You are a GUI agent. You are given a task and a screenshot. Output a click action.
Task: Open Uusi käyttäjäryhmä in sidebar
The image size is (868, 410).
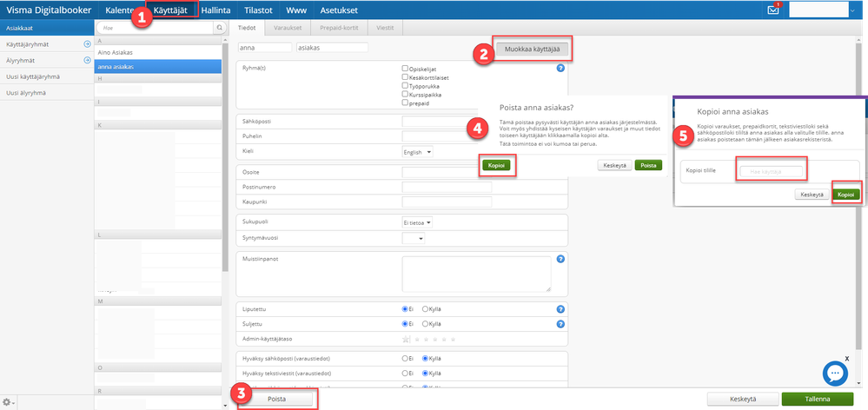[x=47, y=76]
